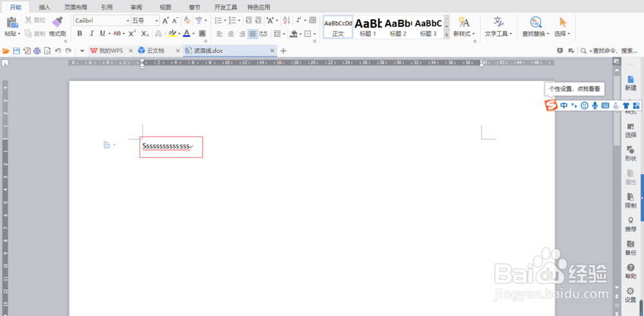This screenshot has height=316, width=644.
Task: Click the sort A-Z icon
Action: pos(287,20)
